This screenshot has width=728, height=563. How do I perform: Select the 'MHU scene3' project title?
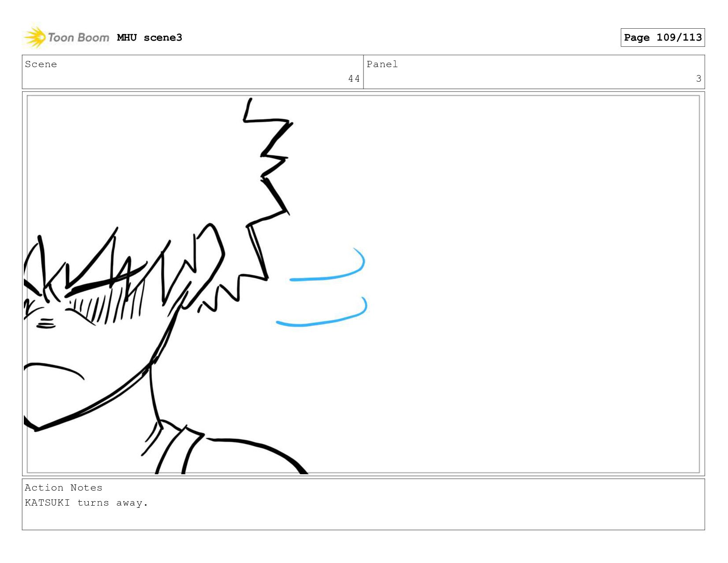(150, 38)
